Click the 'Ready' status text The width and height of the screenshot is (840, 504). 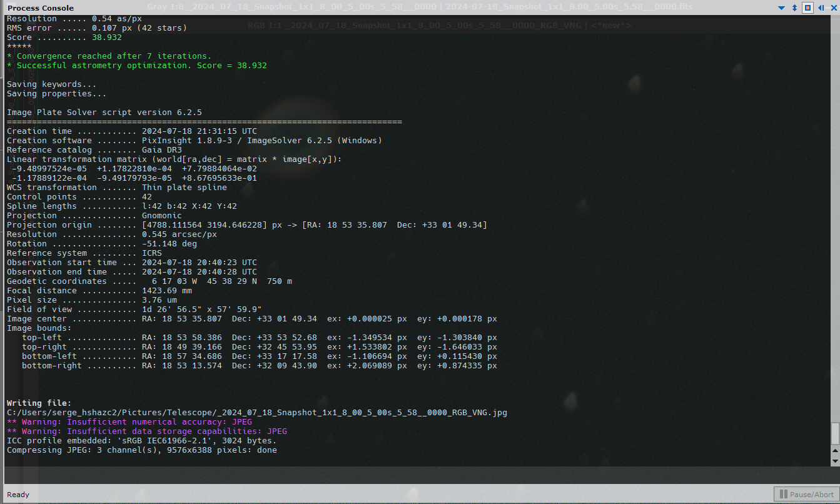18,495
